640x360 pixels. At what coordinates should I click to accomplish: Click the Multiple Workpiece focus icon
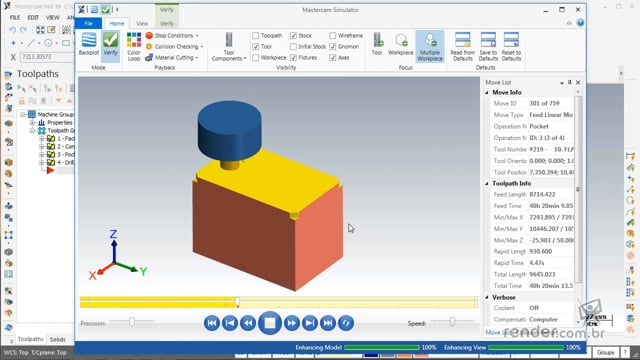point(430,47)
